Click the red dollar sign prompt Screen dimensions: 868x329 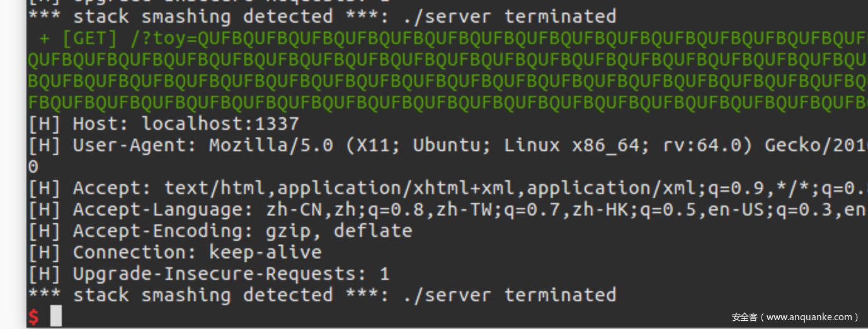[33, 316]
